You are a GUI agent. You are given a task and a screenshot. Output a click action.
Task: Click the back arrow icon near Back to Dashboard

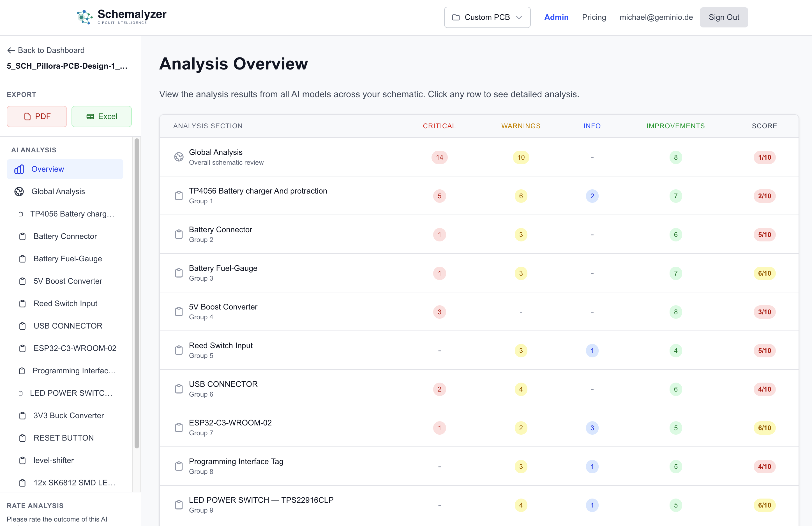(x=11, y=50)
